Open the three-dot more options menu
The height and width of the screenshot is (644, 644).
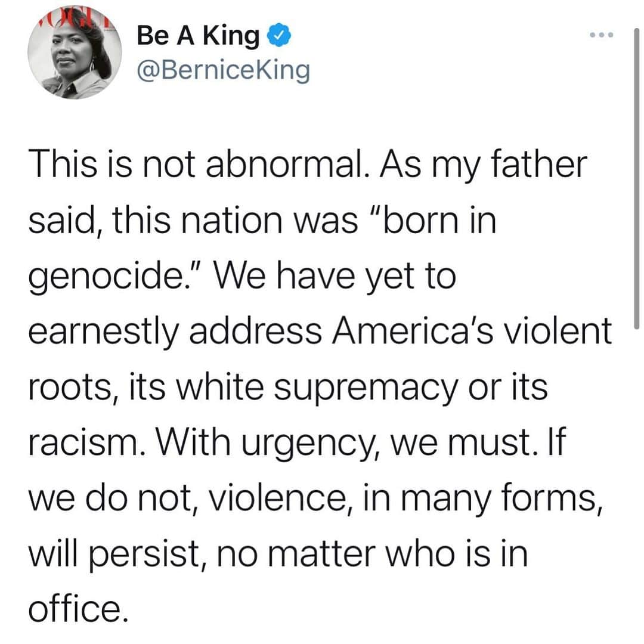601,35
